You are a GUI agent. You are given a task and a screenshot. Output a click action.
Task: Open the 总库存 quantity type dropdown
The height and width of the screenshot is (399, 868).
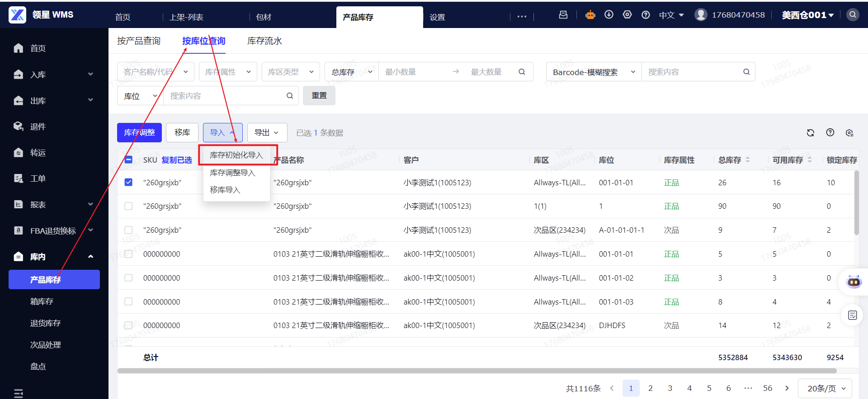tap(352, 72)
